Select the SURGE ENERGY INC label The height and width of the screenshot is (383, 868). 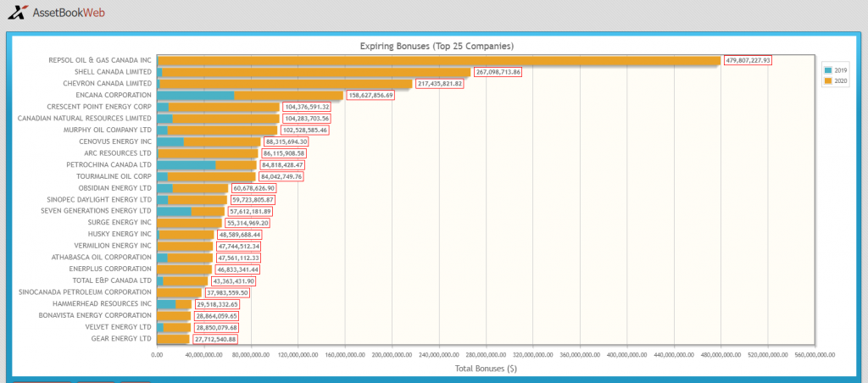point(120,223)
